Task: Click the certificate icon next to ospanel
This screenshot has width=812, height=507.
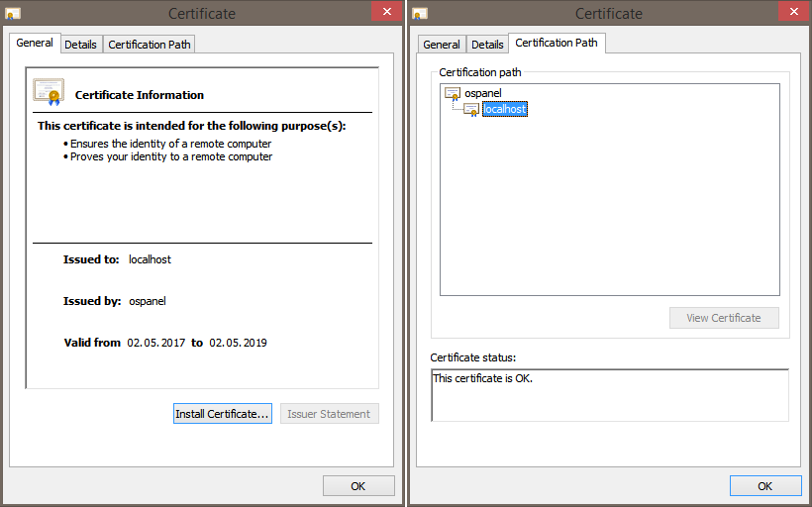Action: click(x=453, y=93)
